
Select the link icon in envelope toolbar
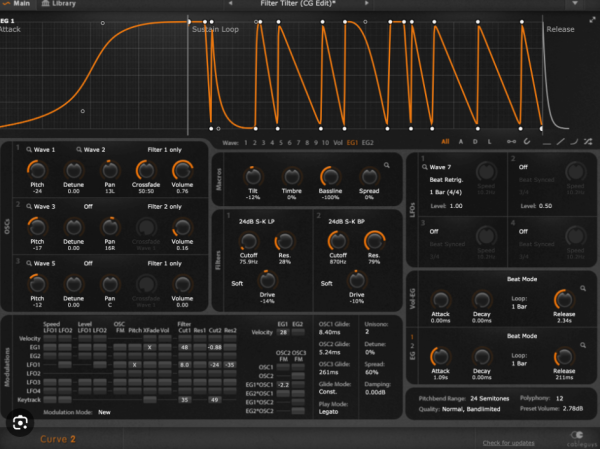tap(514, 143)
